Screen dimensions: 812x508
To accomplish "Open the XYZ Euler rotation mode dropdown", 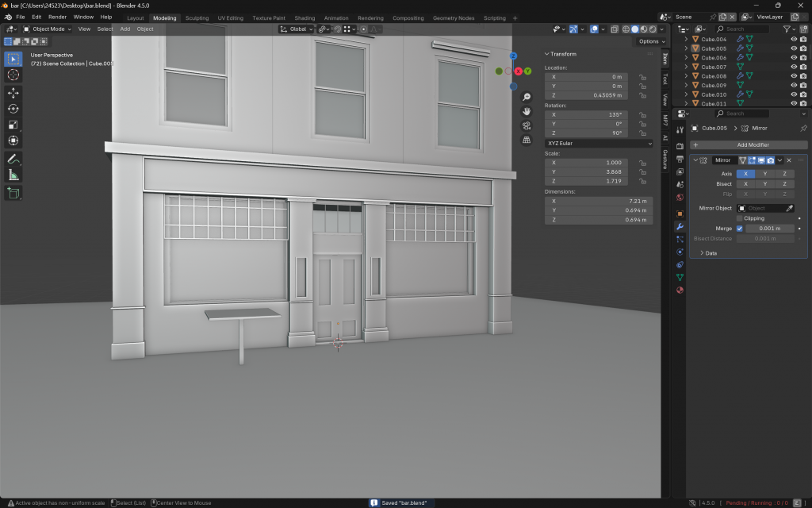I will pyautogui.click(x=599, y=144).
